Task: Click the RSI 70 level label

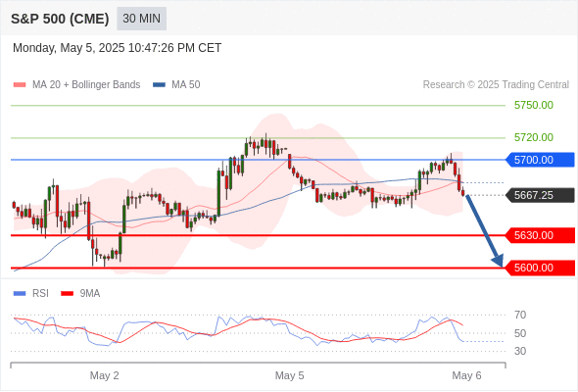Action: point(520,315)
